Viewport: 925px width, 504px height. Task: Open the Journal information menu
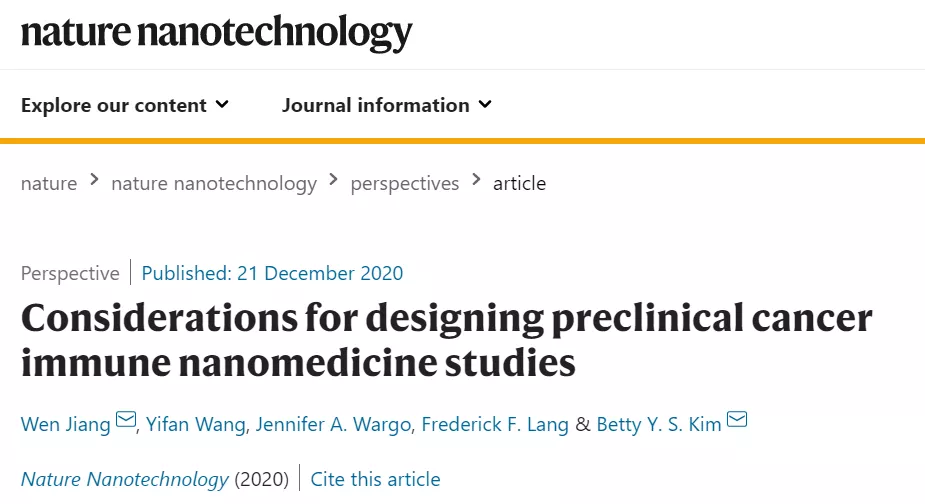pos(375,105)
